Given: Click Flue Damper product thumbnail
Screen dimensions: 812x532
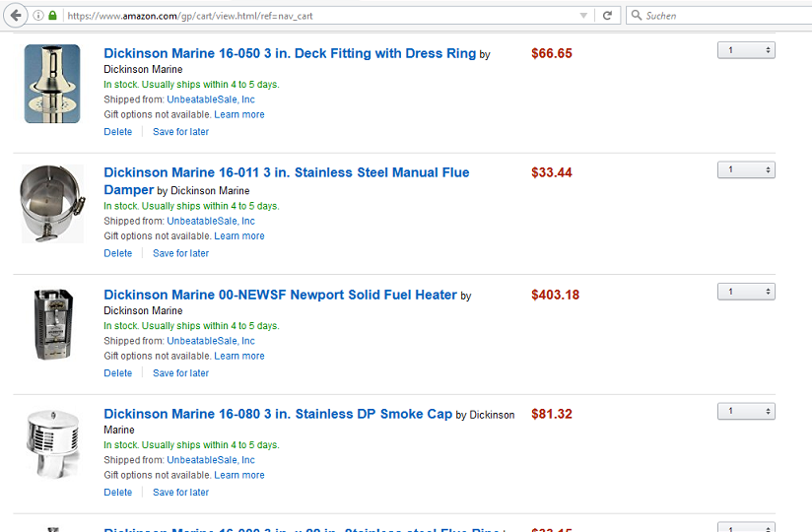Looking at the screenshot, I should pos(52,204).
